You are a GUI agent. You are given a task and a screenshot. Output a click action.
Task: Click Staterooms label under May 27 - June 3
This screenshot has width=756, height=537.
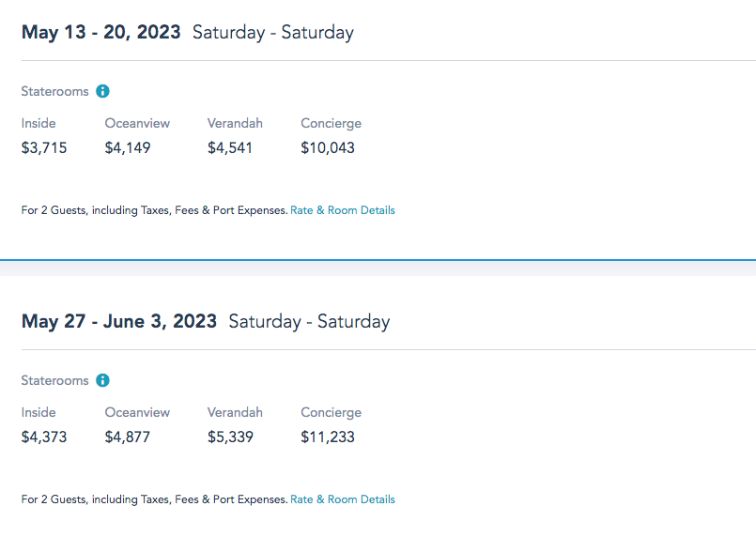(54, 380)
